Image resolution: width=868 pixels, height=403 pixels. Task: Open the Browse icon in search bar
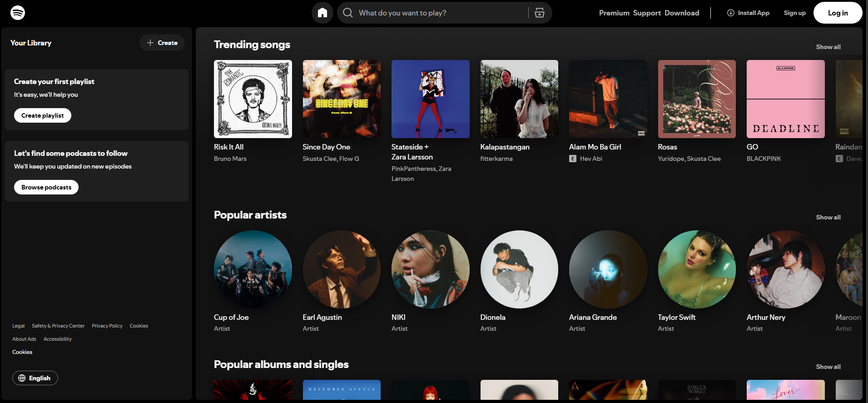540,13
